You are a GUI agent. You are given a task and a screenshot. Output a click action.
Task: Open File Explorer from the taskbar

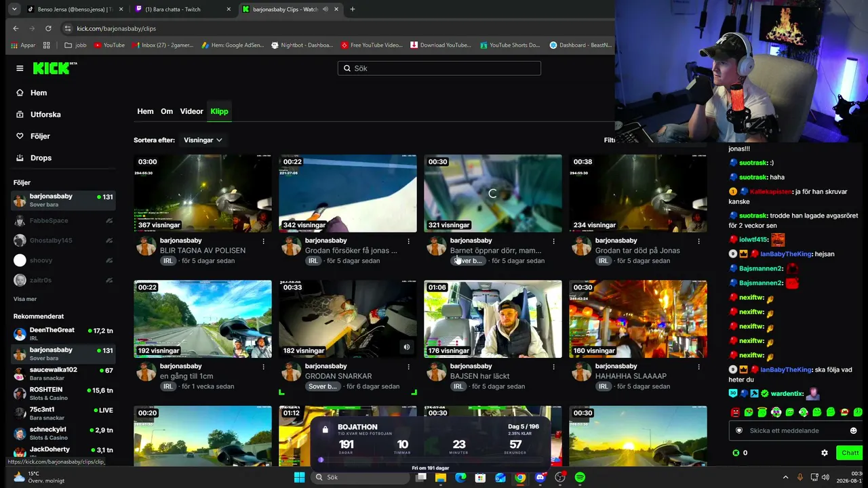click(x=441, y=477)
